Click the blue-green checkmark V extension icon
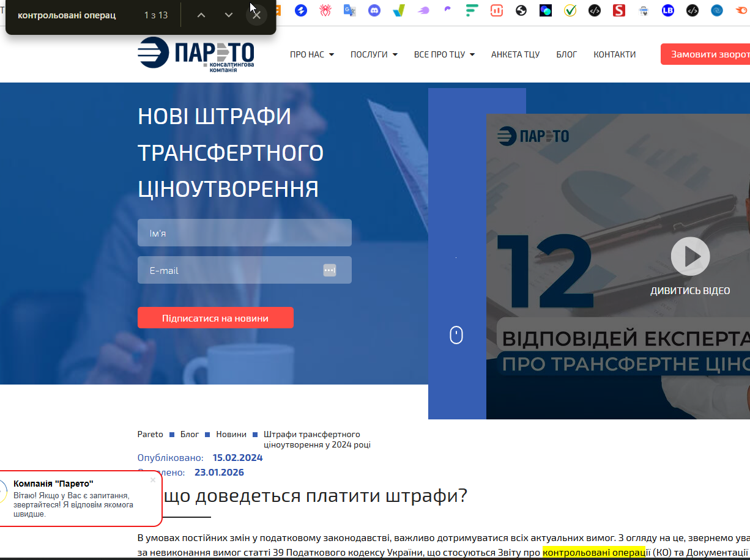 click(x=399, y=10)
